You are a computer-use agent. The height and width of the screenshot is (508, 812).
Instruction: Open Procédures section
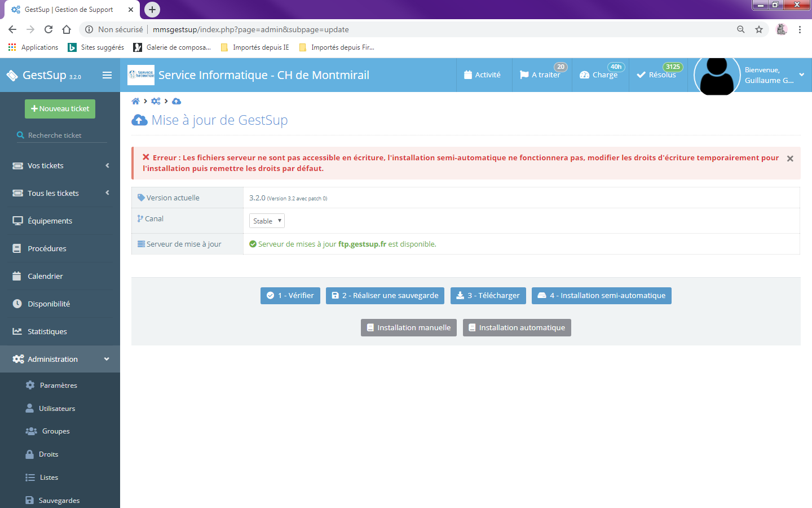[x=60, y=248]
